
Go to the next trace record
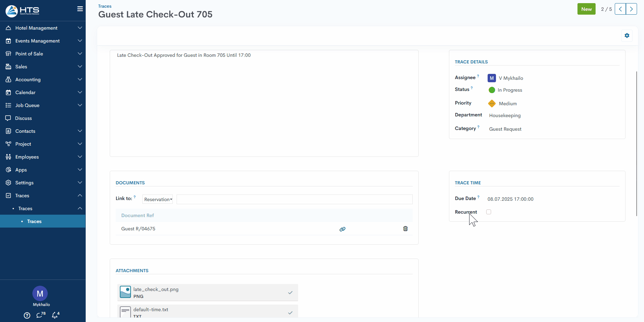(x=631, y=9)
